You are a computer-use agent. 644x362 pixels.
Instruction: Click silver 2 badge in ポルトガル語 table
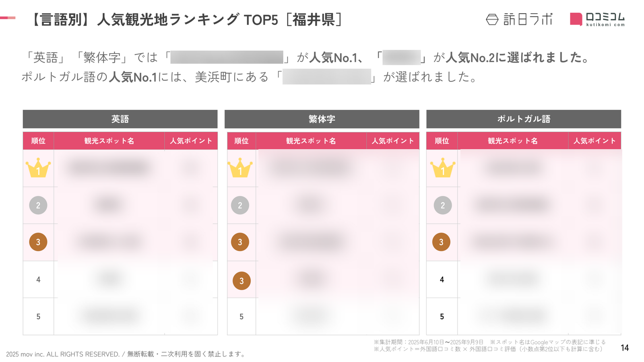click(442, 206)
